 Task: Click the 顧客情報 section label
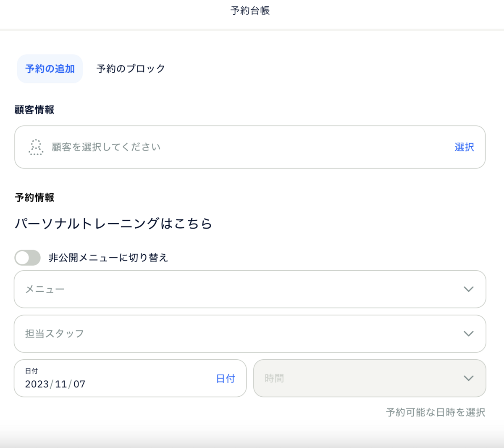(x=34, y=110)
